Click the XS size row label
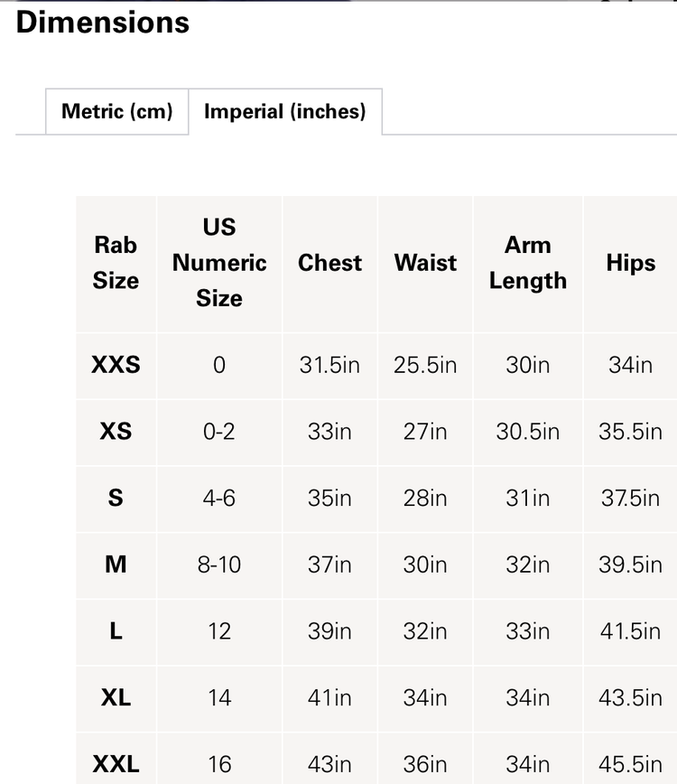The image size is (677, 784). coord(116,432)
